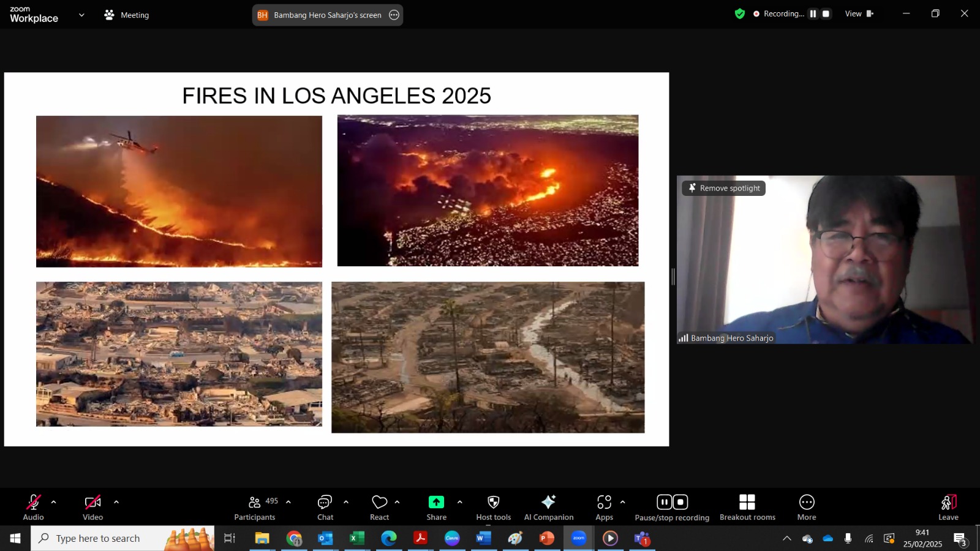The height and width of the screenshot is (551, 980).
Task: Open Breakout rooms
Action: 747,508
